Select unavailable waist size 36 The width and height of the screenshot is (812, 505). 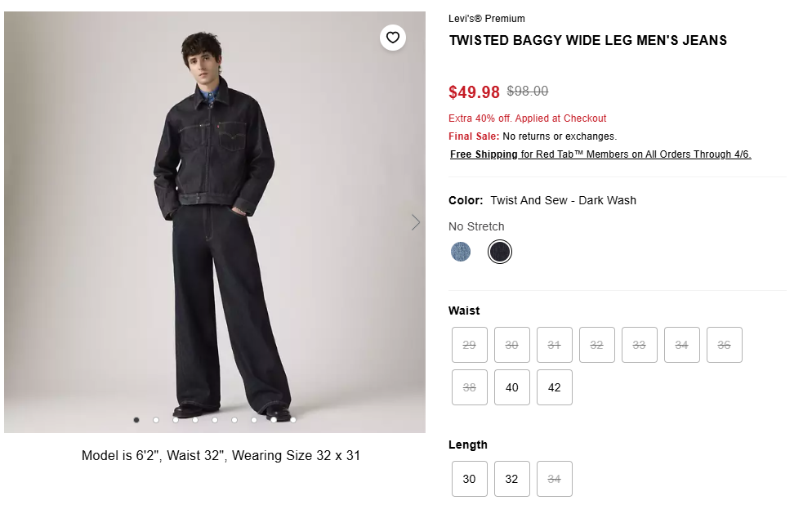tap(725, 345)
